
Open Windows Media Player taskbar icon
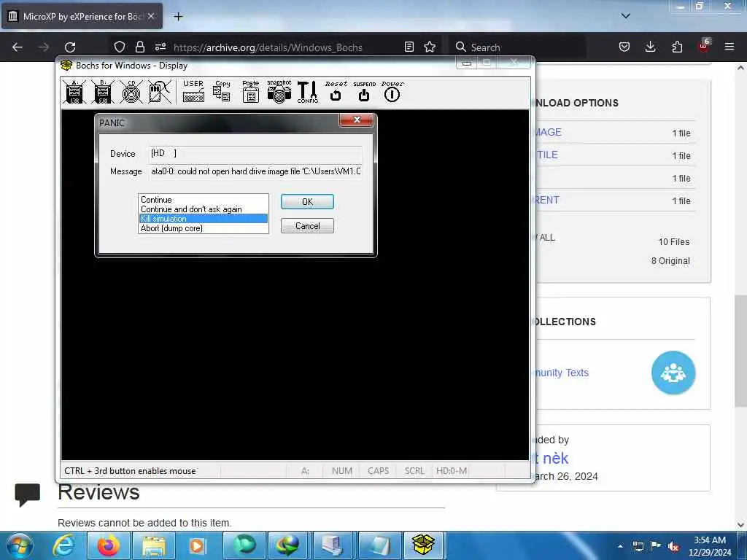(197, 545)
